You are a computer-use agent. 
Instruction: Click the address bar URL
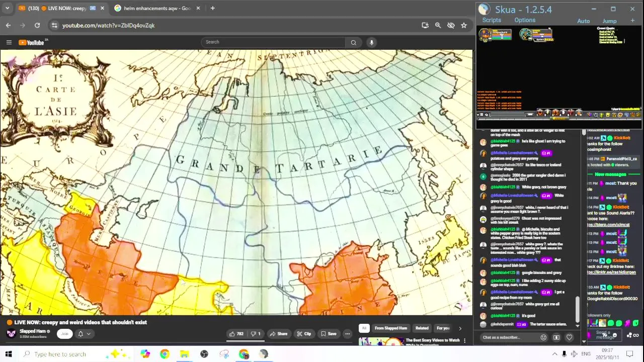tap(108, 25)
